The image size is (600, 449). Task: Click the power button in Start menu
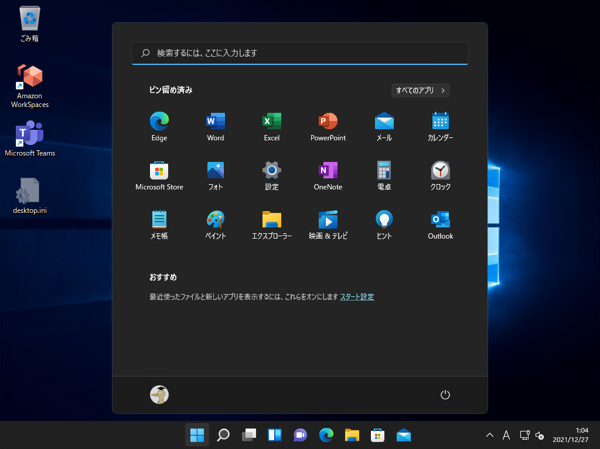click(445, 395)
